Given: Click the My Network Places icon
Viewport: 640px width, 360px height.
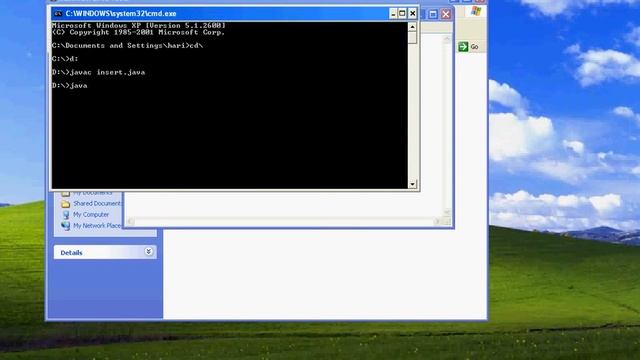Looking at the screenshot, I should [x=65, y=225].
